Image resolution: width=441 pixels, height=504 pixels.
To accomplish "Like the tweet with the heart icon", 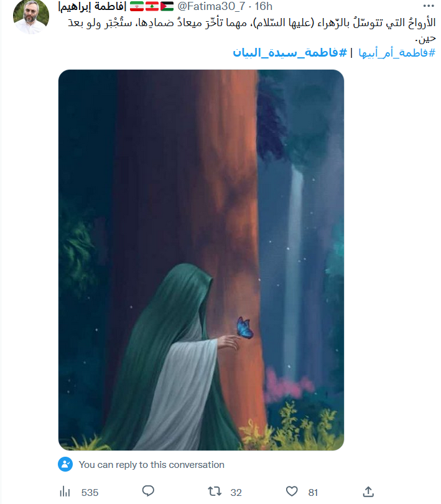I will (292, 492).
